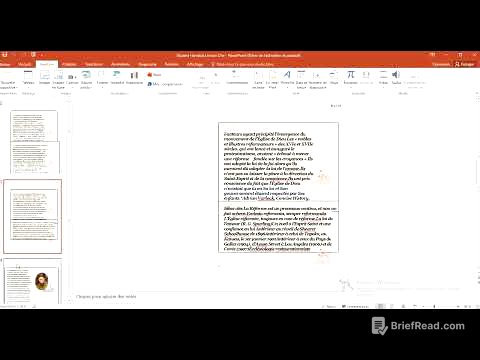Switch to the Accueil tab
The width and height of the screenshot is (480, 360).
[x=24, y=64]
